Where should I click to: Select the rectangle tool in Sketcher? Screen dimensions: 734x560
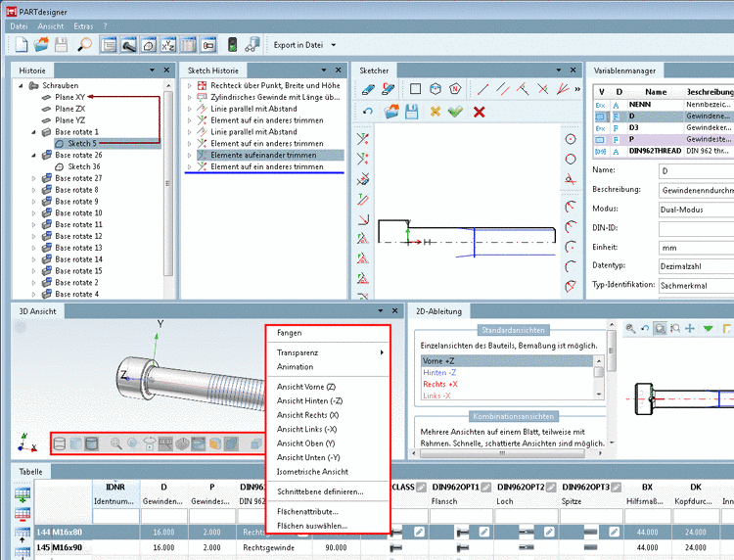click(415, 89)
